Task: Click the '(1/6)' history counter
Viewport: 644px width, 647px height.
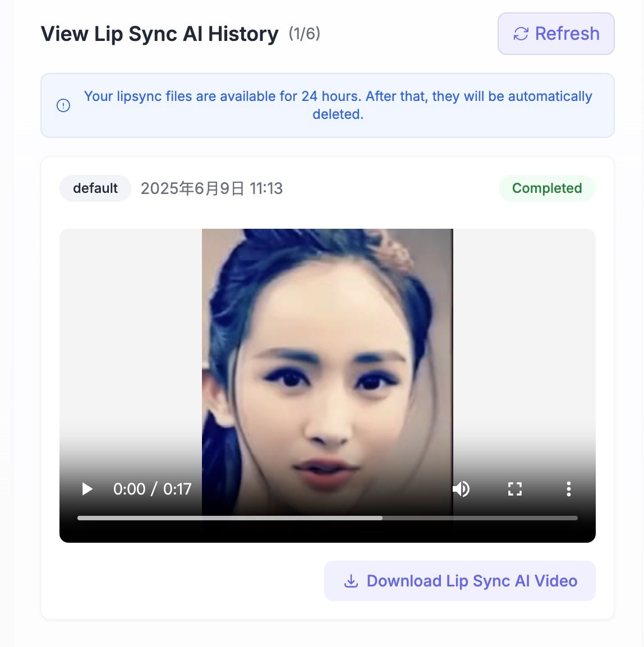Action: (x=304, y=34)
